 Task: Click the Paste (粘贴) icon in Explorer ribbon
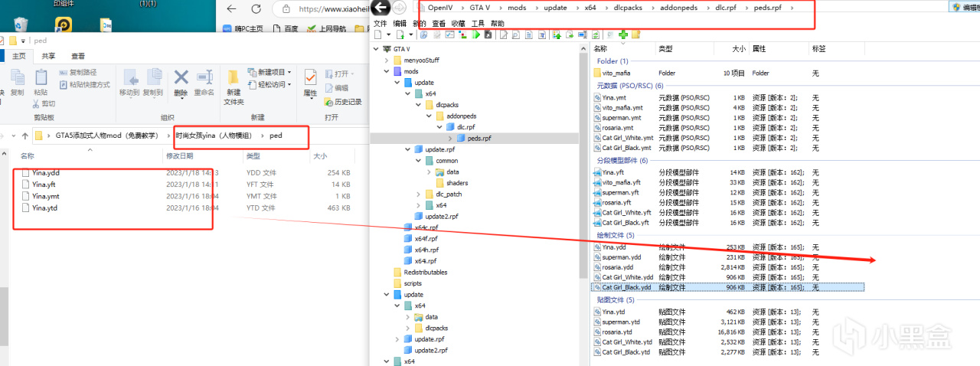click(x=41, y=77)
